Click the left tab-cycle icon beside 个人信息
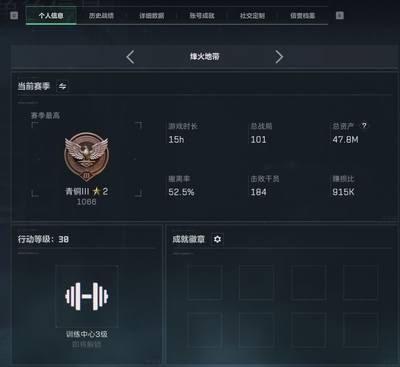 tap(14, 15)
